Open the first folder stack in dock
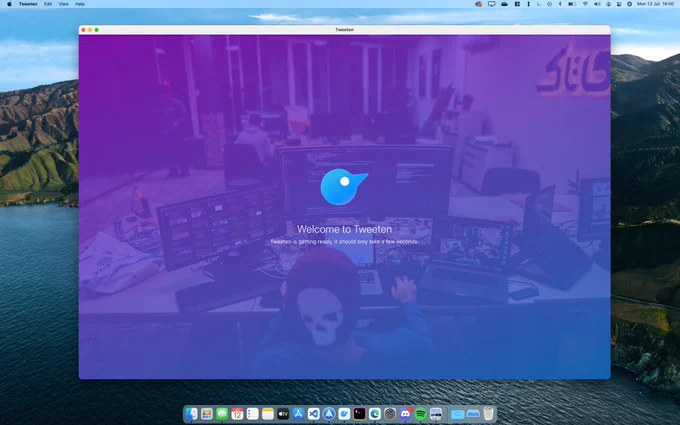Screen dimensions: 680x425 point(457,414)
